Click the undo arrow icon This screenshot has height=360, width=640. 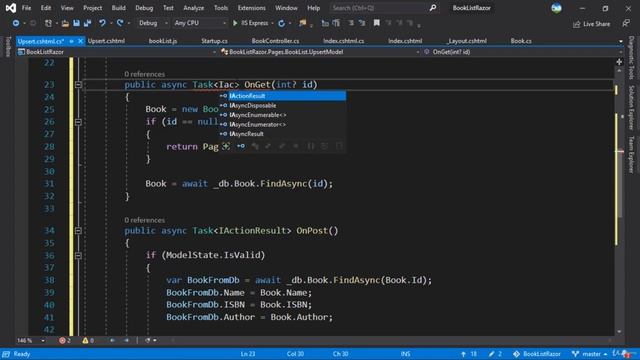coord(102,23)
